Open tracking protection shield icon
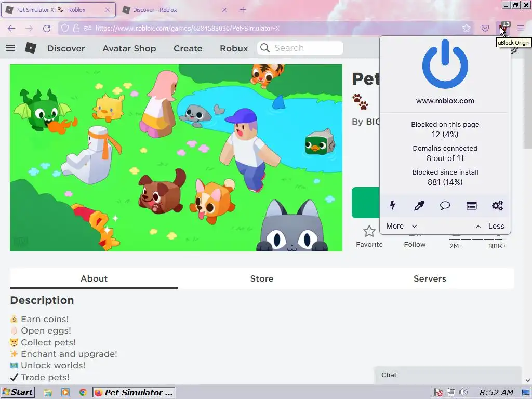532x399 pixels. click(x=65, y=28)
